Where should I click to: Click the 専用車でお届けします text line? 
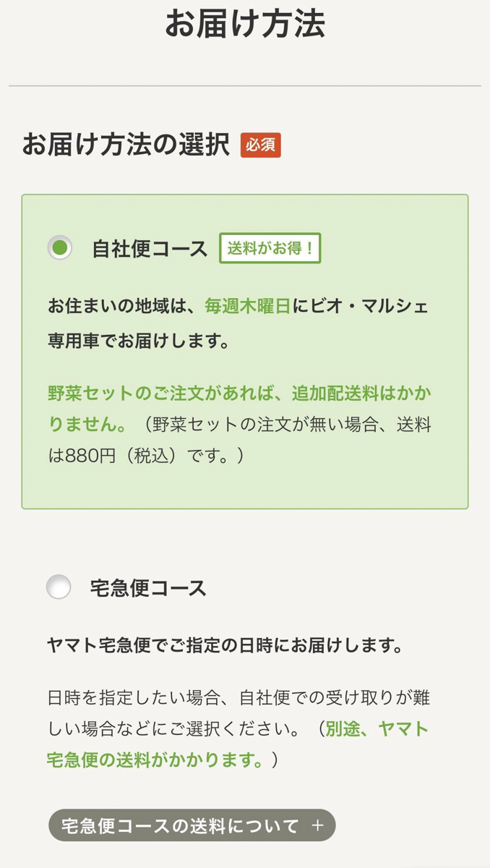coord(139,341)
